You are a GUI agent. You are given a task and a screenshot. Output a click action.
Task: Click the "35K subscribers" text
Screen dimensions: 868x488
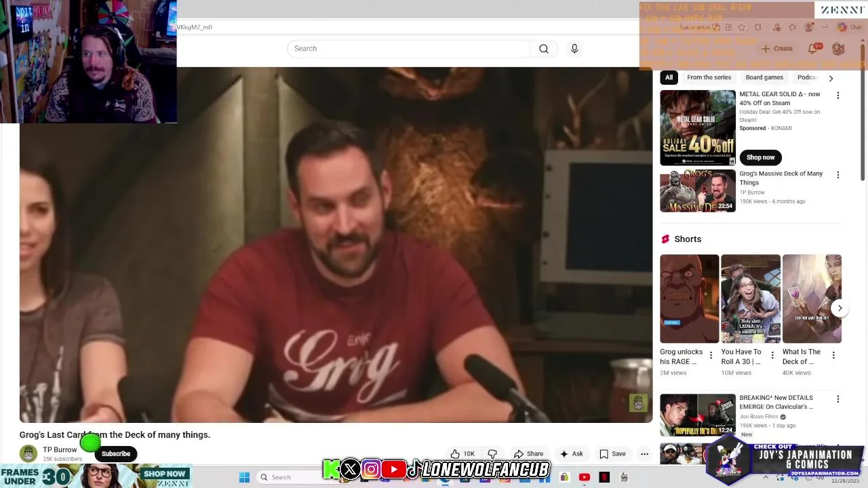click(x=62, y=459)
